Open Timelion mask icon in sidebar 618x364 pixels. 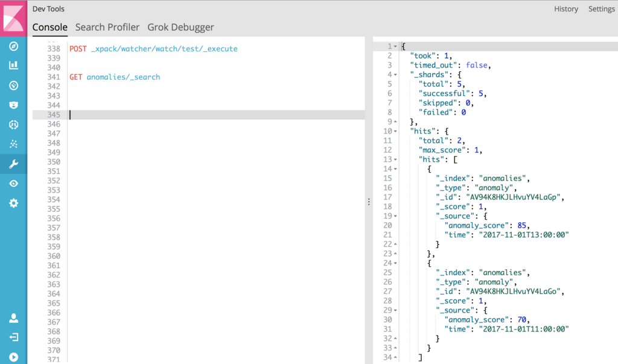click(x=13, y=105)
